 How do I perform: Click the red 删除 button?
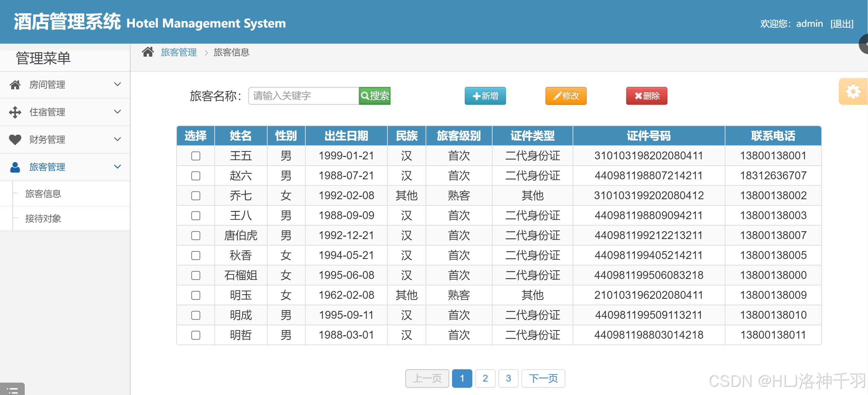point(646,96)
